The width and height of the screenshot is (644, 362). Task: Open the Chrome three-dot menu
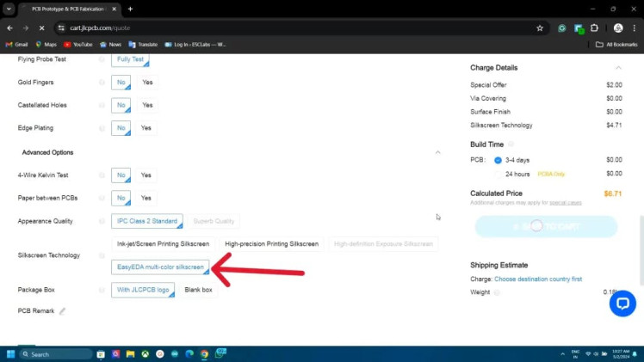click(x=635, y=28)
